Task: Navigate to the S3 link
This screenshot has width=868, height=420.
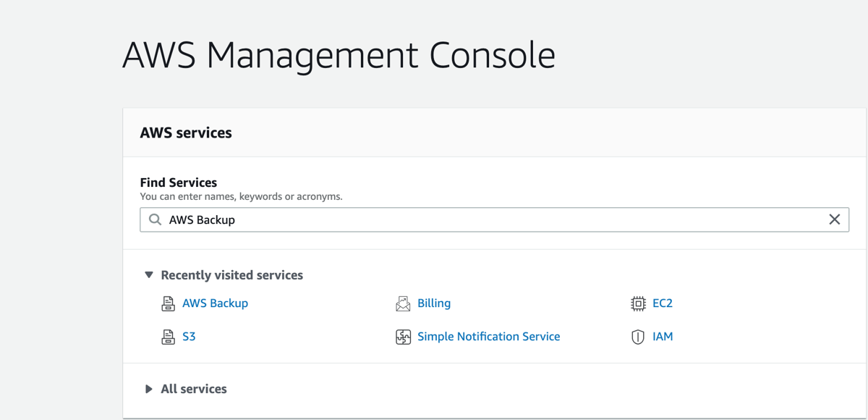Action: pyautogui.click(x=189, y=337)
